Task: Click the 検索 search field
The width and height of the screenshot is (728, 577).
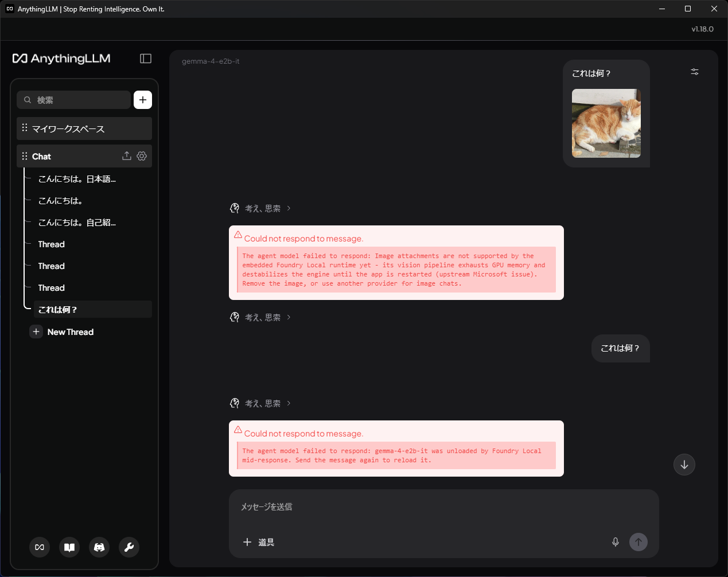Action: click(x=74, y=100)
